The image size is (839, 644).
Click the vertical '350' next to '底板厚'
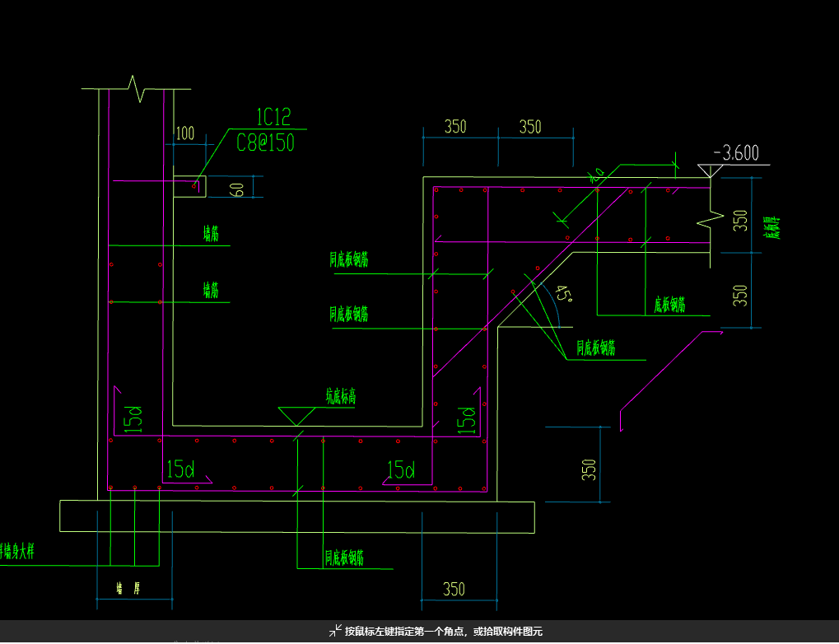tap(740, 221)
